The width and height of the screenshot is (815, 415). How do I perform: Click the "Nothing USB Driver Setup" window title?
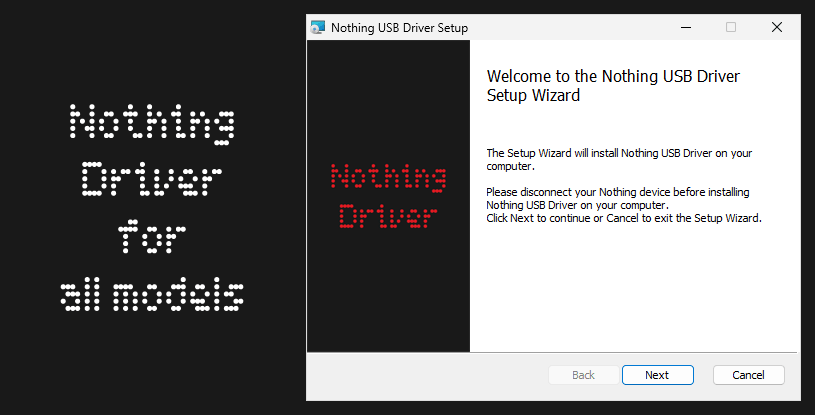[x=399, y=28]
